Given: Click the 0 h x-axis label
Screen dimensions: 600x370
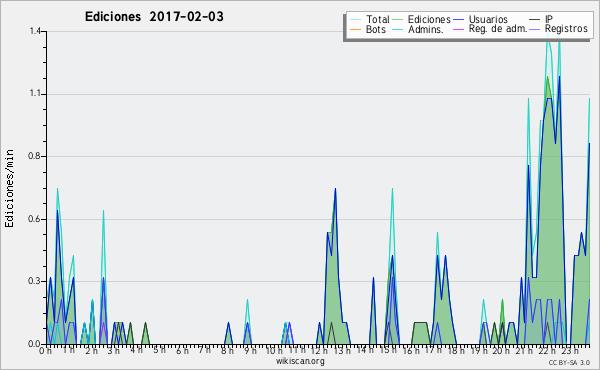Looking at the screenshot, I should point(45,351).
